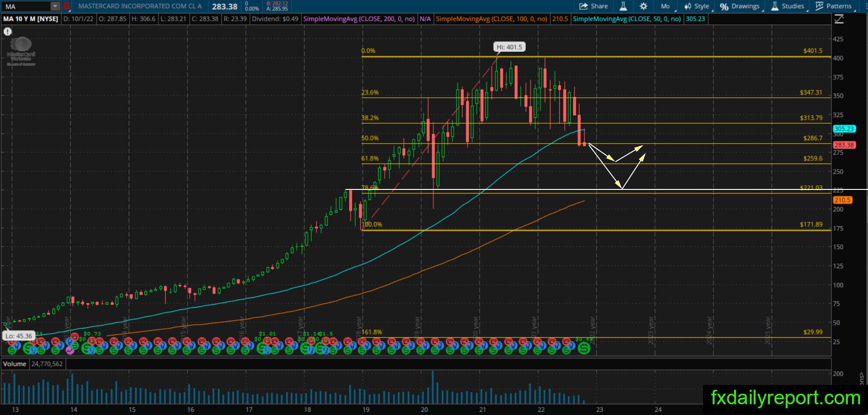This screenshot has height=415, width=868.
Task: Click the 161.8% extension label
Action: 372,332
